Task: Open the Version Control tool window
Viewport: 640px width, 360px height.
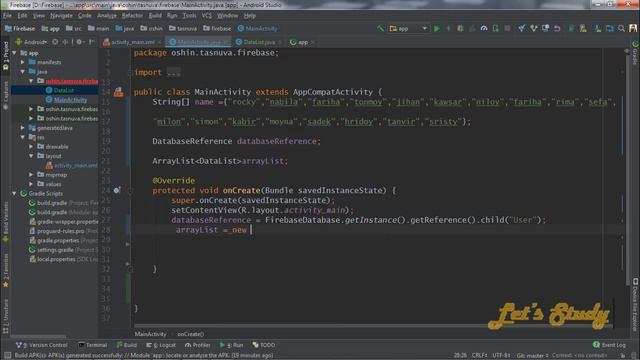Action: pos(42,345)
